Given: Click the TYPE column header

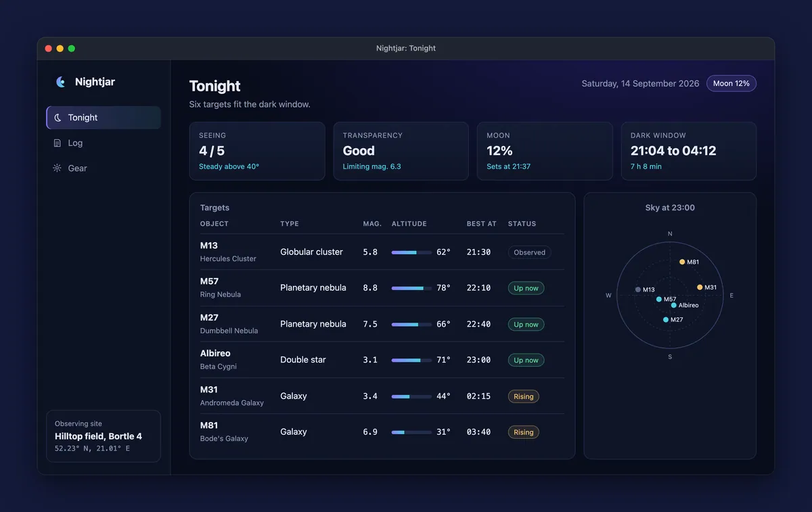Looking at the screenshot, I should 290,224.
